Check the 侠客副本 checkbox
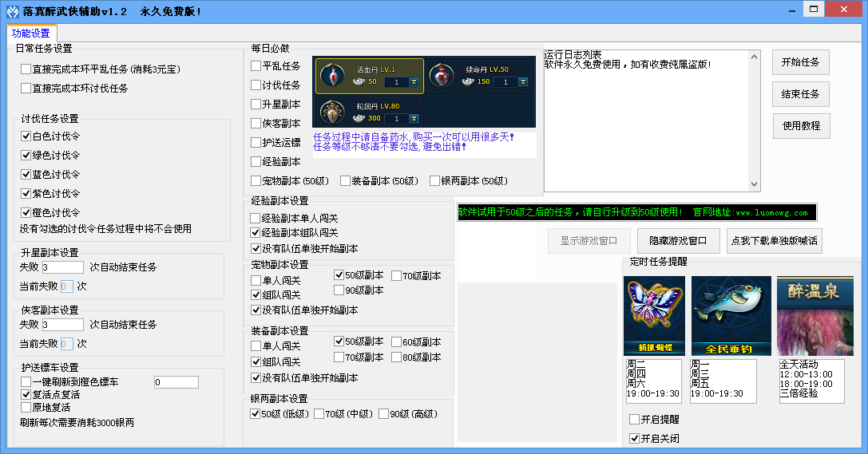 pyautogui.click(x=256, y=124)
